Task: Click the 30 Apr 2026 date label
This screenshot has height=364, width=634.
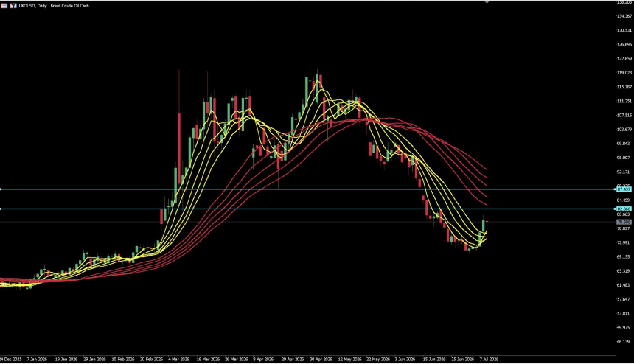Action: pyautogui.click(x=321, y=359)
